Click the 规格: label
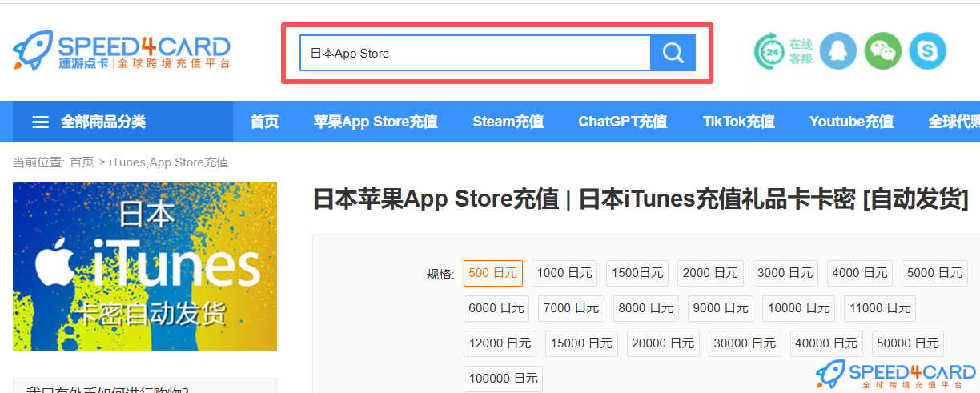 click(x=440, y=275)
